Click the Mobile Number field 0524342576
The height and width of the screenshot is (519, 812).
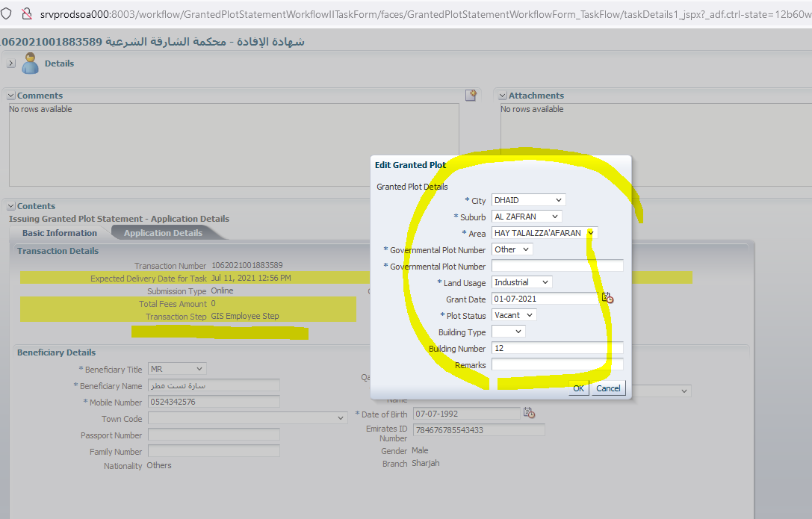point(214,402)
